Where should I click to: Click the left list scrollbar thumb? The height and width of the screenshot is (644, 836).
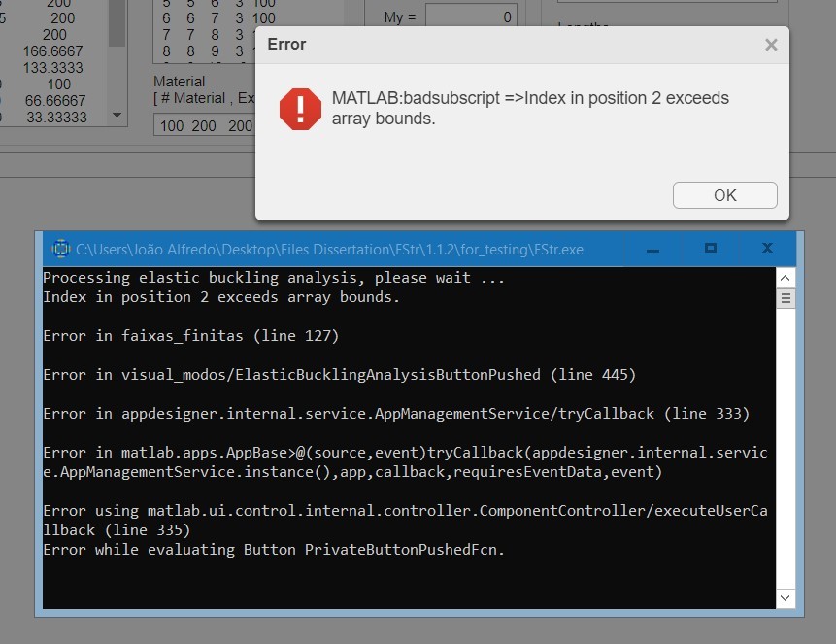click(117, 23)
